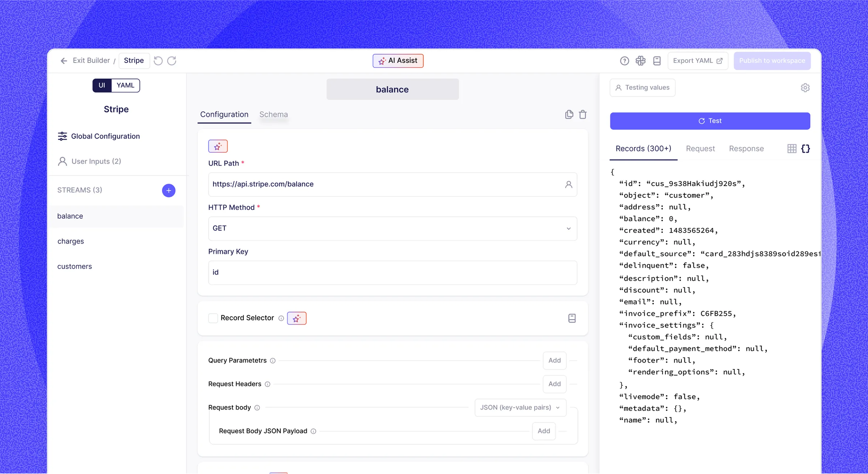
Task: Switch records to table grid view
Action: (x=792, y=149)
